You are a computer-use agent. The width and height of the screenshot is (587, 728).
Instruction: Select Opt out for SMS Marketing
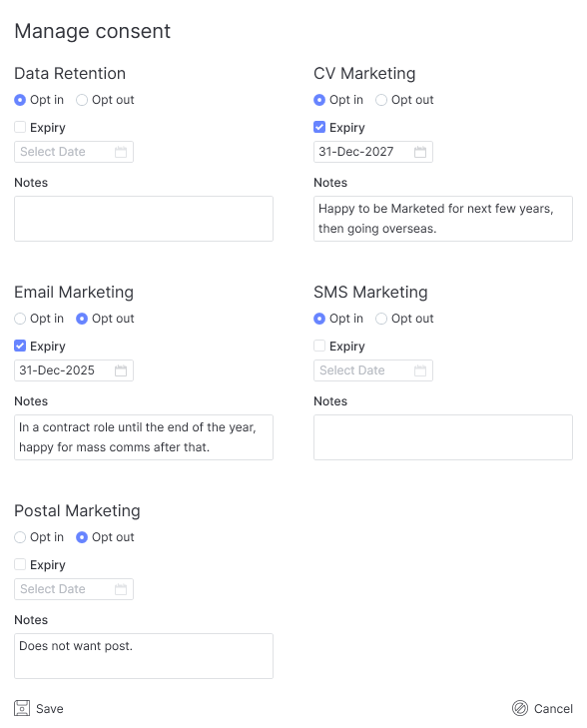[x=381, y=319]
